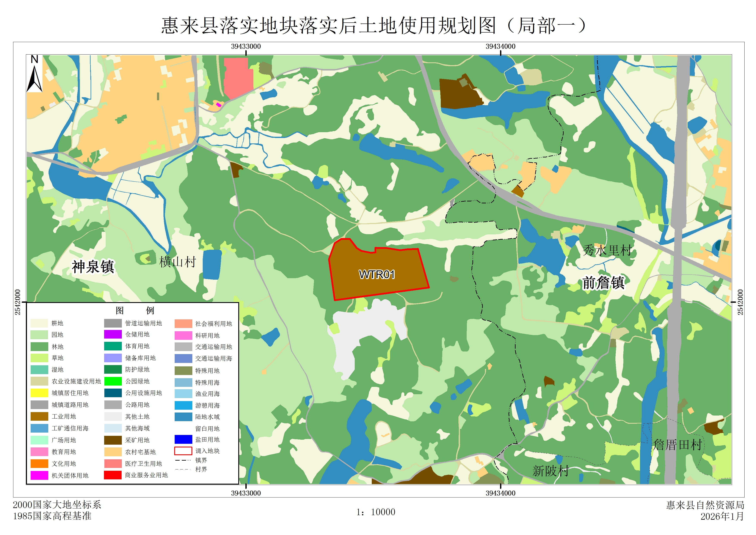The image size is (756, 535).
Task: Click the 农村宅基地 orange legend swatch
Action: (113, 452)
